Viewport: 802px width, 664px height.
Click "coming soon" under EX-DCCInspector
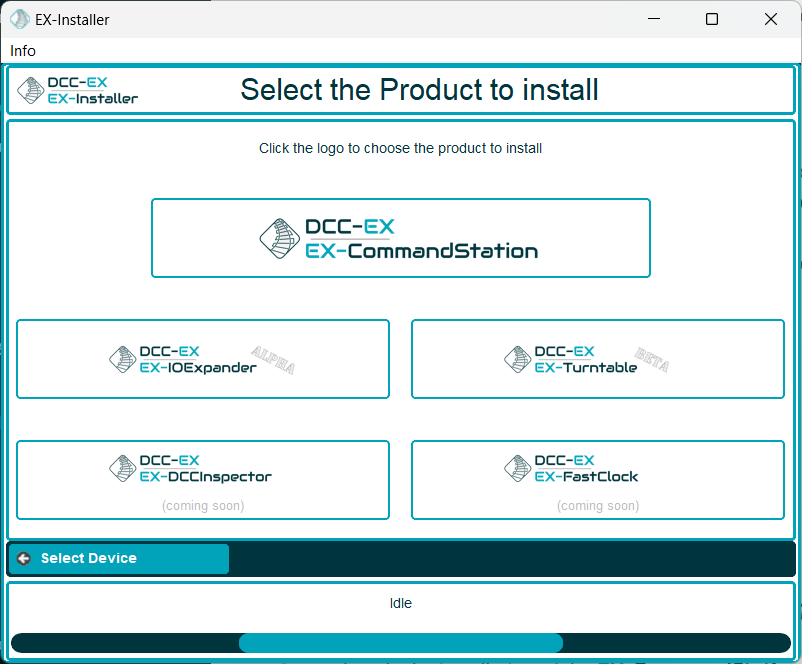202,506
